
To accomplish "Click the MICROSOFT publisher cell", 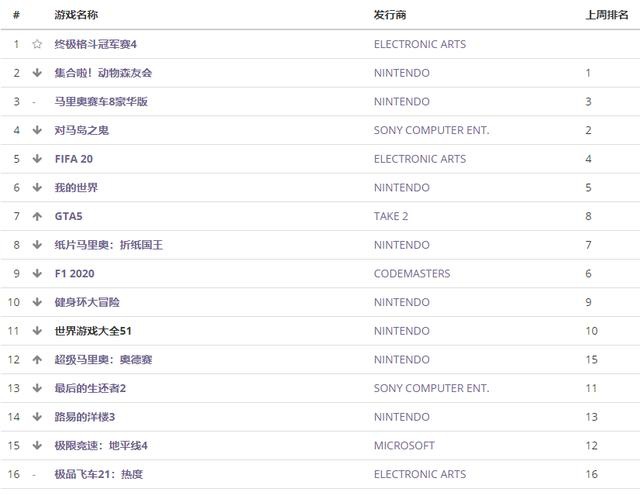I will pyautogui.click(x=404, y=445).
